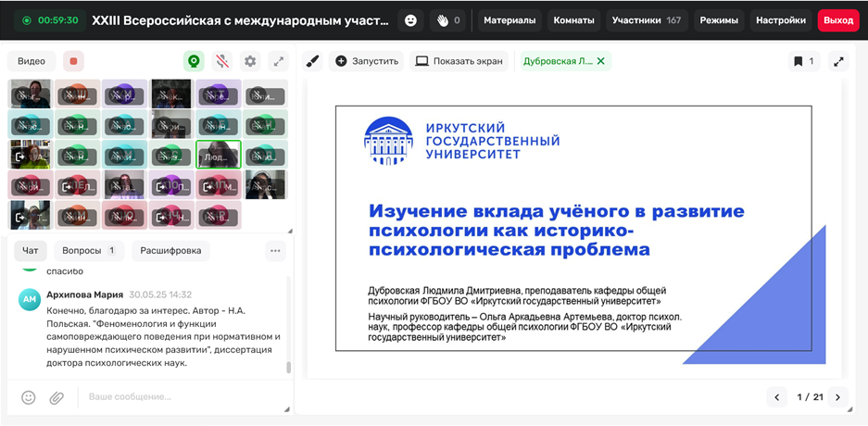The width and height of the screenshot is (868, 426).
Task: Toggle the green webcam button
Action: pyautogui.click(x=194, y=61)
